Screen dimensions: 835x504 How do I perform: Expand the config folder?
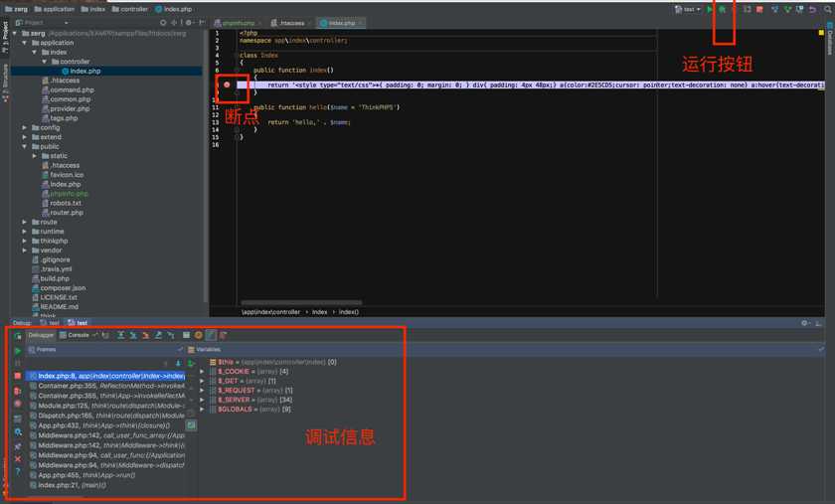click(x=25, y=128)
